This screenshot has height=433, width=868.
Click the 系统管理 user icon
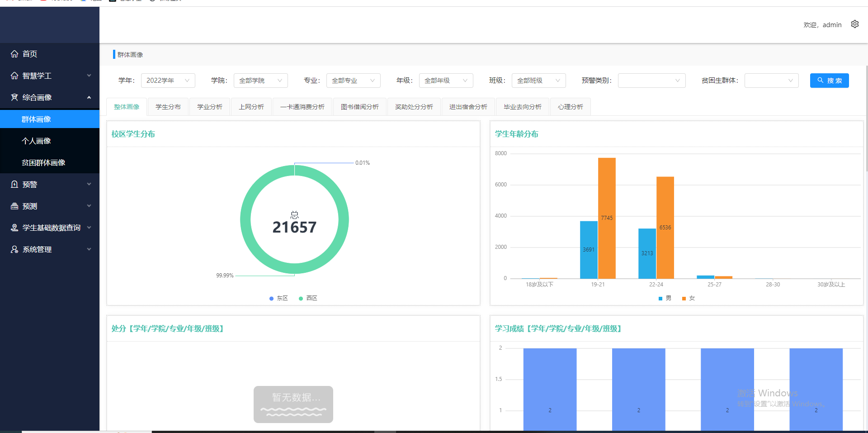14,249
